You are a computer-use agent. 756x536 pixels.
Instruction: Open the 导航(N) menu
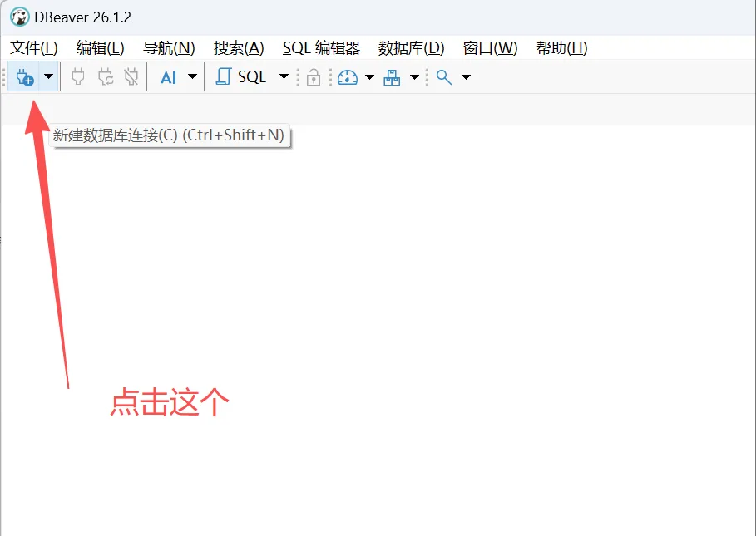coord(169,47)
